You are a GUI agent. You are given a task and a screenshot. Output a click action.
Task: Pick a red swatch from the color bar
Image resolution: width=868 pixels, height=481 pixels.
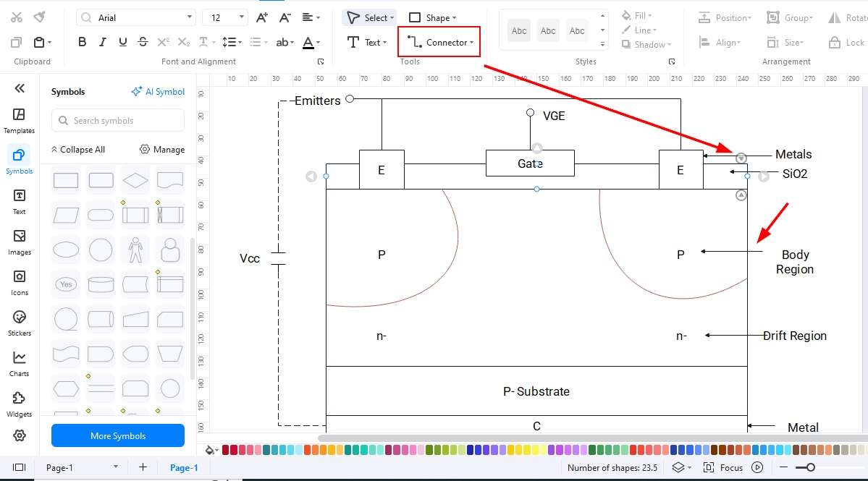click(227, 450)
